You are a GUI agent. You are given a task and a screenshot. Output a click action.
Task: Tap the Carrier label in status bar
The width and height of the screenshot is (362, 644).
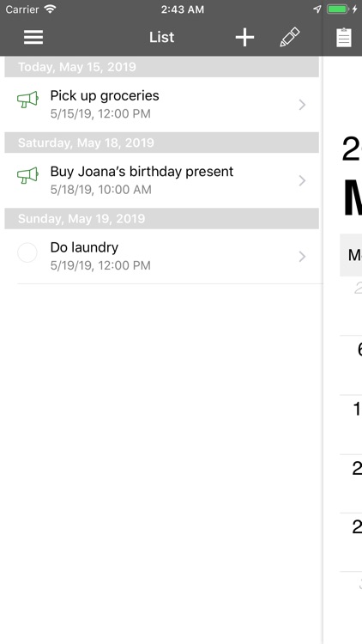pyautogui.click(x=22, y=9)
